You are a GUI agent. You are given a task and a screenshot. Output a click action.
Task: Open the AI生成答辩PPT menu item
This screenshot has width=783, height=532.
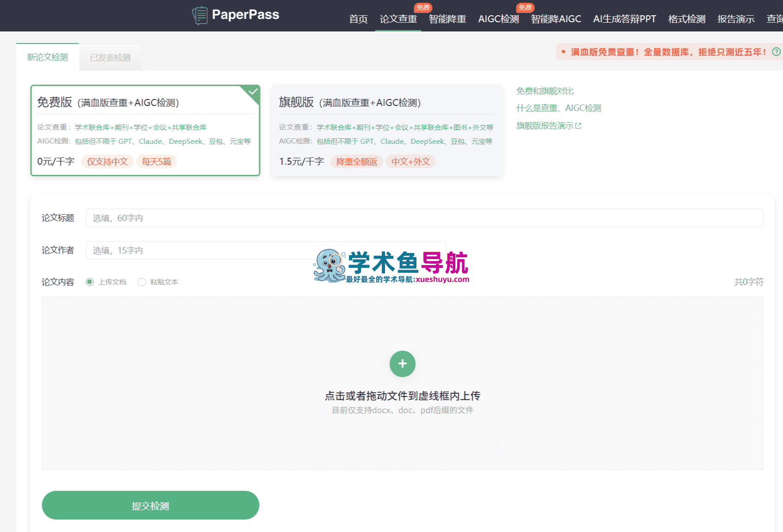624,19
